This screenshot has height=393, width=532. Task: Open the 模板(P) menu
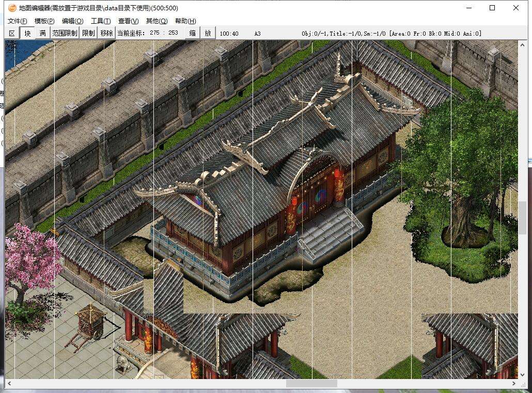[x=44, y=21]
